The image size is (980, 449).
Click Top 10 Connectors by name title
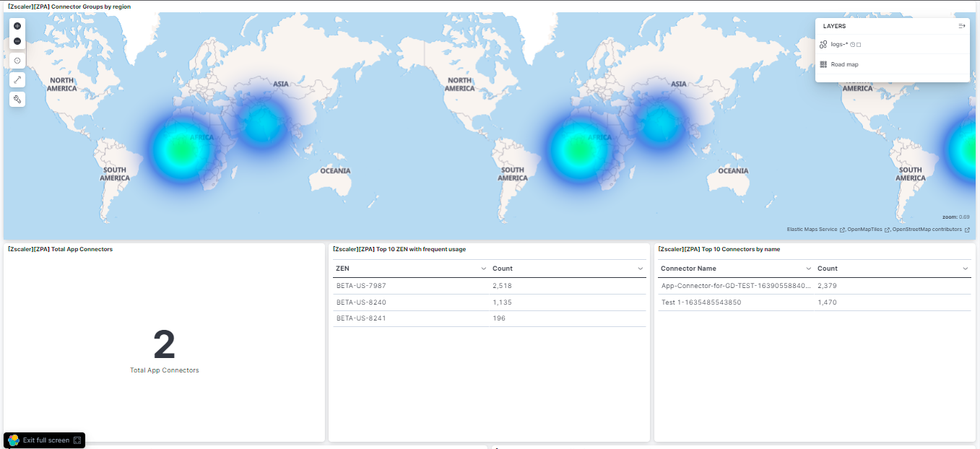click(x=719, y=249)
